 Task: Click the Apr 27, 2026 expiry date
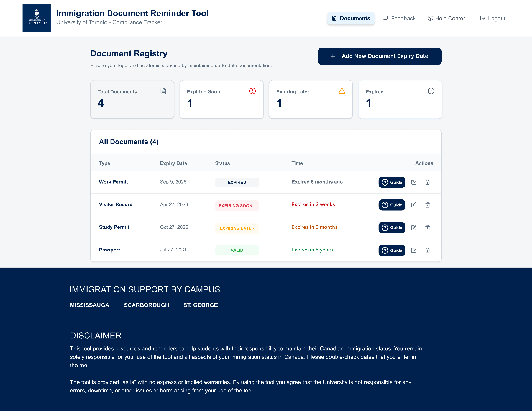point(174,204)
